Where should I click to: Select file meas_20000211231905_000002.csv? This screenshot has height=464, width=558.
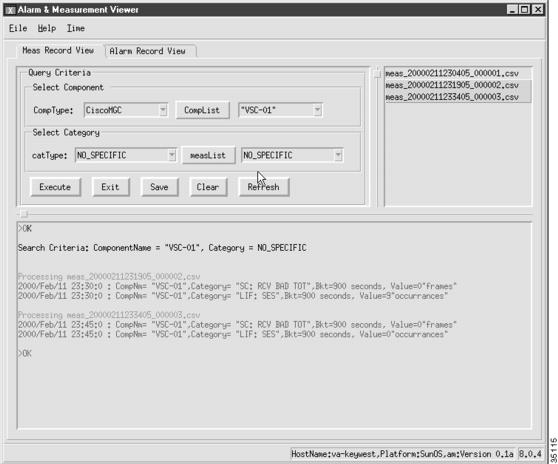458,85
